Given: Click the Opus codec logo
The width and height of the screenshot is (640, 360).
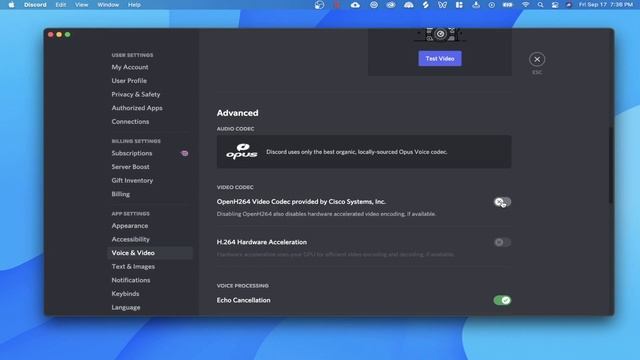Looking at the screenshot, I should click(x=242, y=151).
